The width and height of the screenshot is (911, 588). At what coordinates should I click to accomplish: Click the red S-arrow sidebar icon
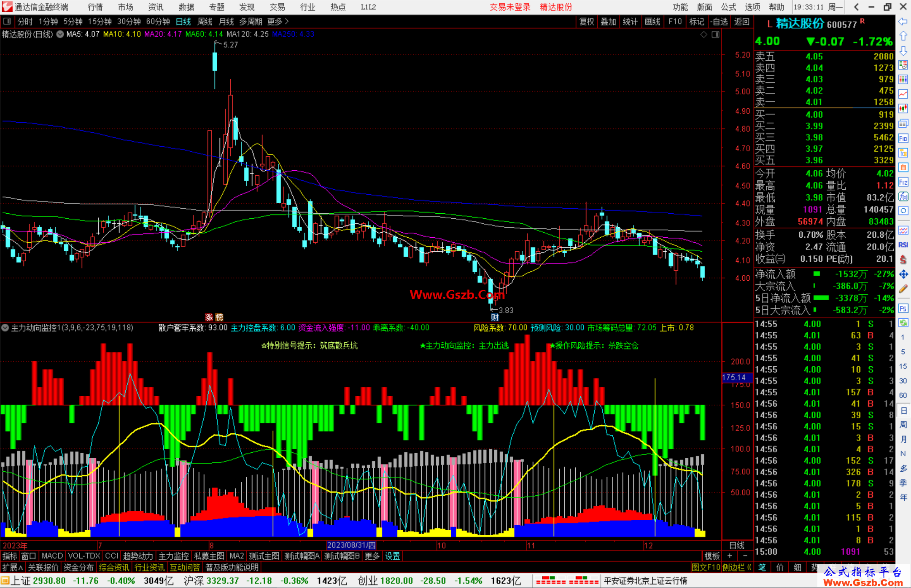[x=903, y=260]
